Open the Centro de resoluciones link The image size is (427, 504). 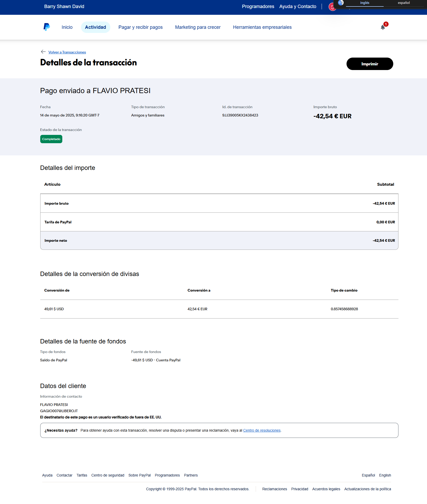click(x=262, y=430)
